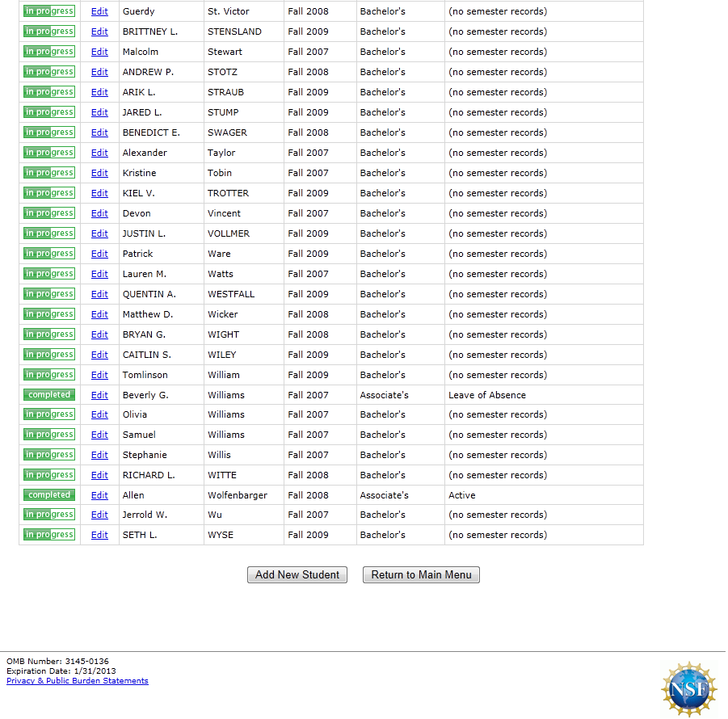Click in progress badge for Kristine Tobin
The width and height of the screenshot is (728, 719).
49,173
